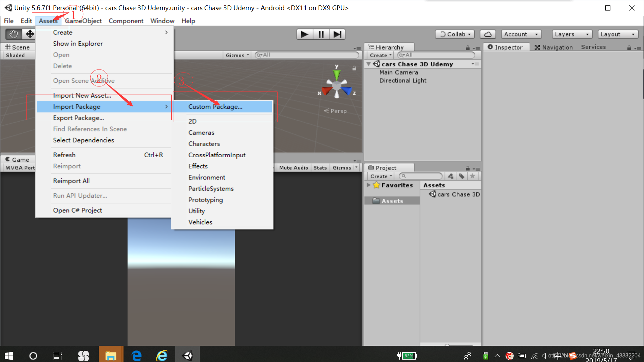This screenshot has width=644, height=362.
Task: Switch to the Inspector tab
Action: point(506,47)
